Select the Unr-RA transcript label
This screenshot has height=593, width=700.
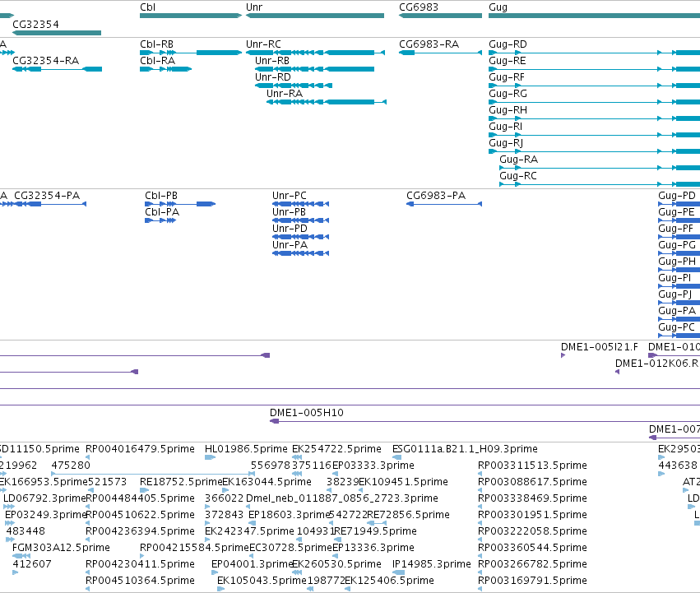pyautogui.click(x=285, y=94)
